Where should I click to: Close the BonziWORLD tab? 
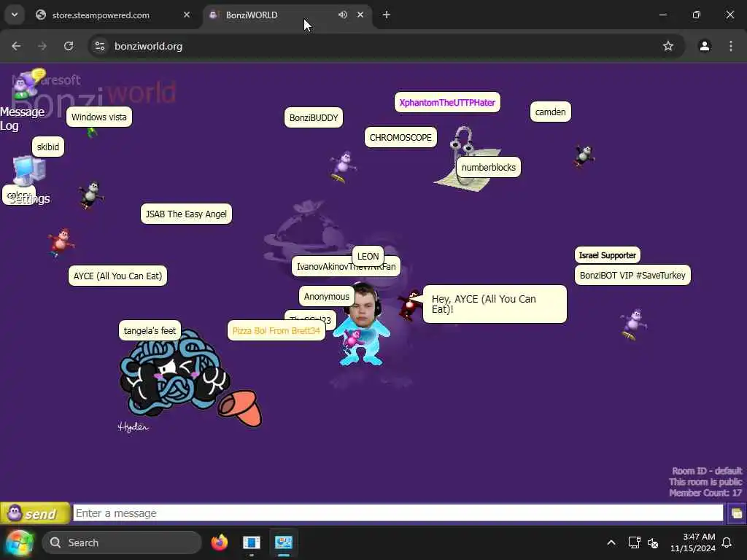(x=360, y=15)
